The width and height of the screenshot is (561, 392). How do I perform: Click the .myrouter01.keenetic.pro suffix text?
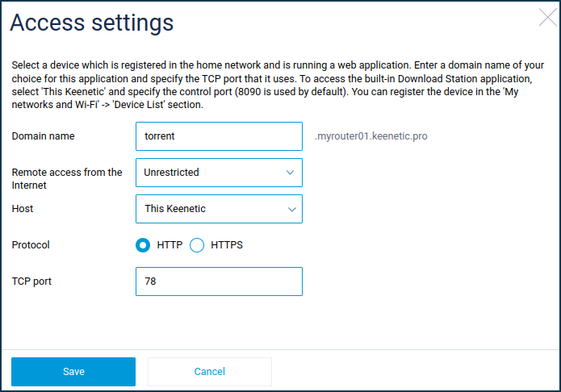[371, 136]
